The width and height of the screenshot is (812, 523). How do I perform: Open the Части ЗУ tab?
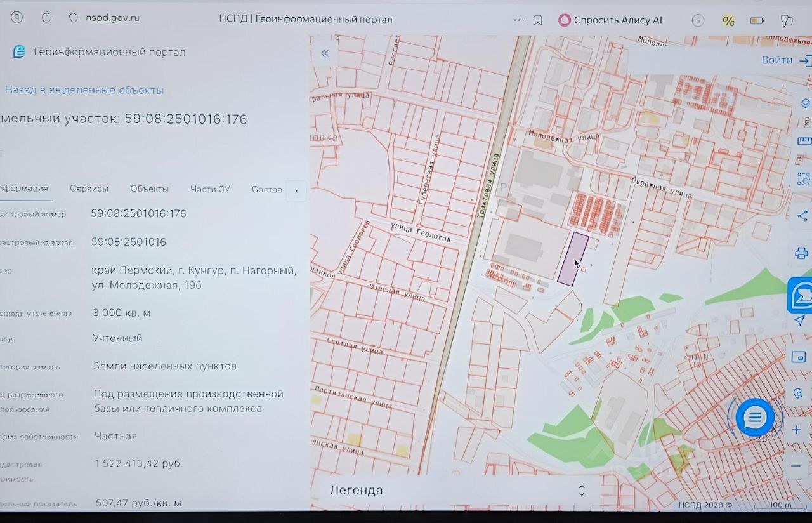[x=210, y=189]
